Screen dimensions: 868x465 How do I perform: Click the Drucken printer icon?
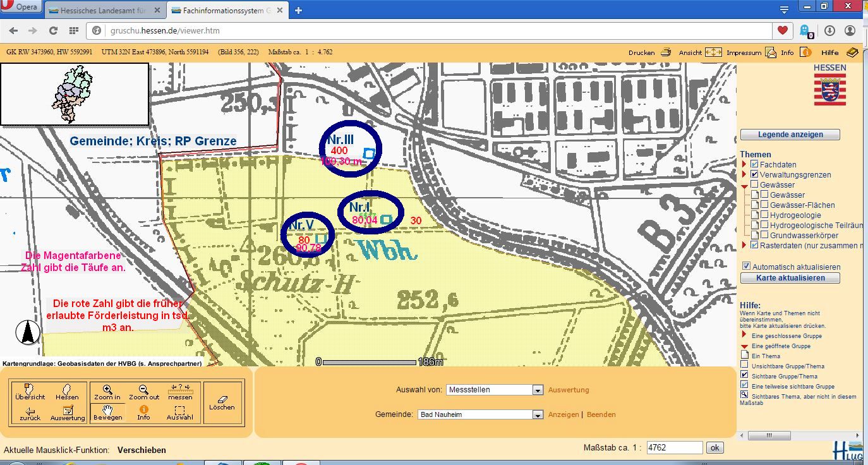[666, 52]
